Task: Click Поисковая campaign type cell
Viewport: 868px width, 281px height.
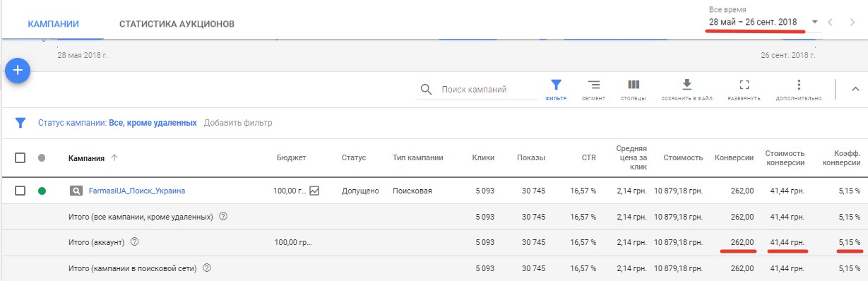Action: [412, 191]
